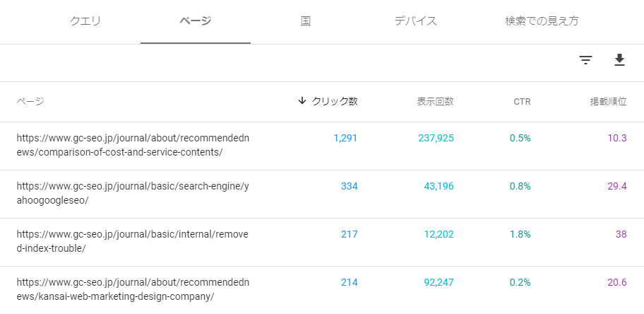Open the 国 tab

[x=305, y=21]
